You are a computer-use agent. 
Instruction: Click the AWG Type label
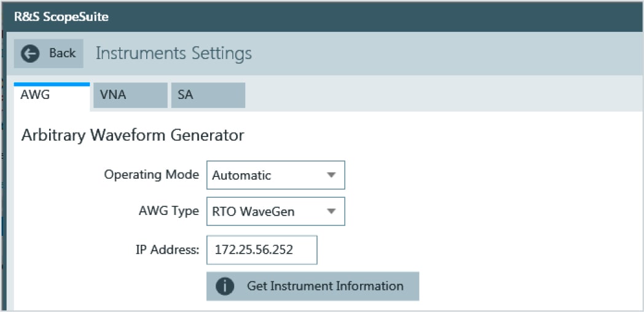(x=169, y=211)
